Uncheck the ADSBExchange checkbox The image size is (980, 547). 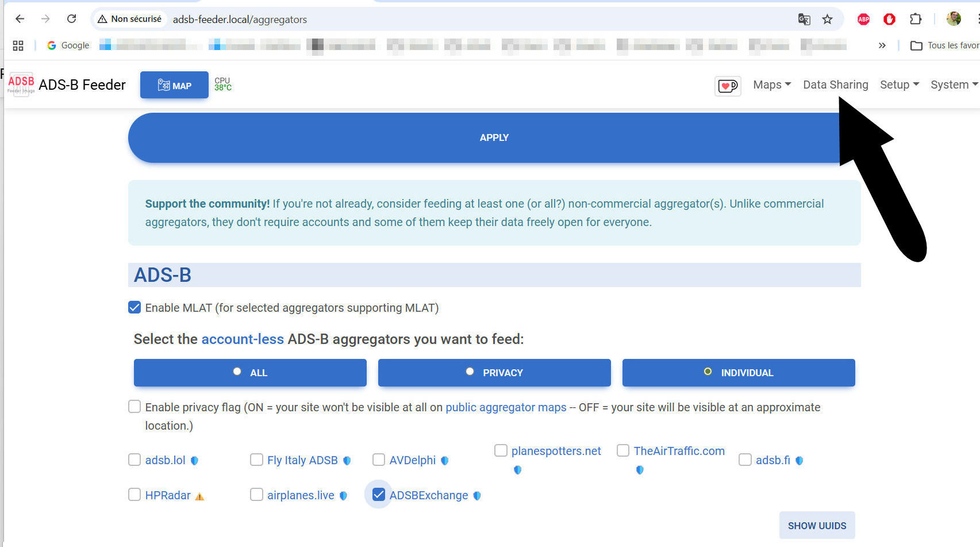pos(379,495)
